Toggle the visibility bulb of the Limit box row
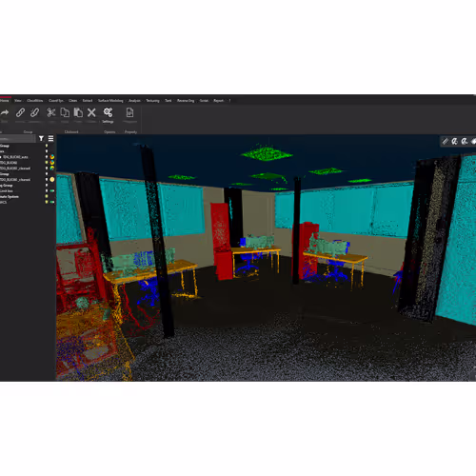476x476 pixels. coord(47,190)
